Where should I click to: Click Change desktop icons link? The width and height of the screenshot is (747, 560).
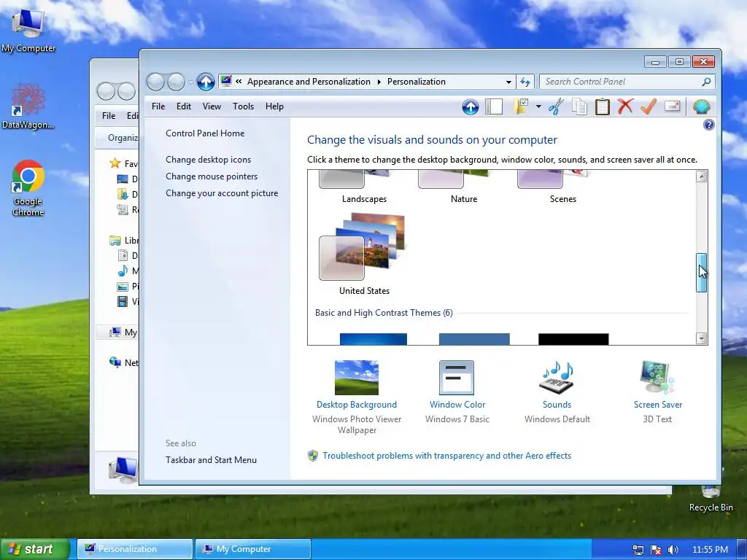[208, 160]
